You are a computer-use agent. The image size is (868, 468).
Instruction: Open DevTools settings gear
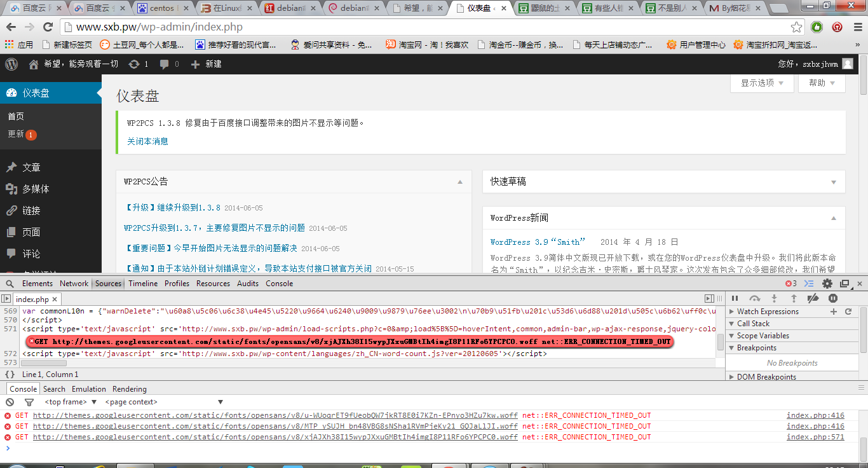pyautogui.click(x=827, y=284)
